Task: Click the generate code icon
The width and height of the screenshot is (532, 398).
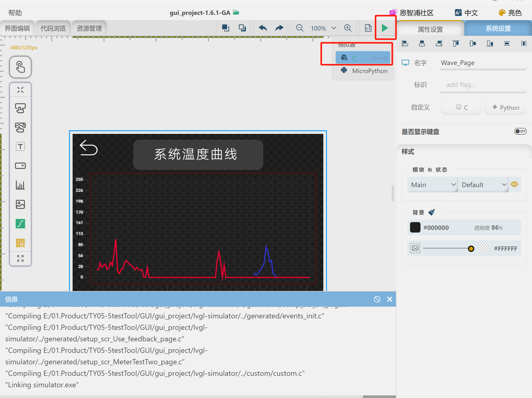Action: [x=368, y=28]
